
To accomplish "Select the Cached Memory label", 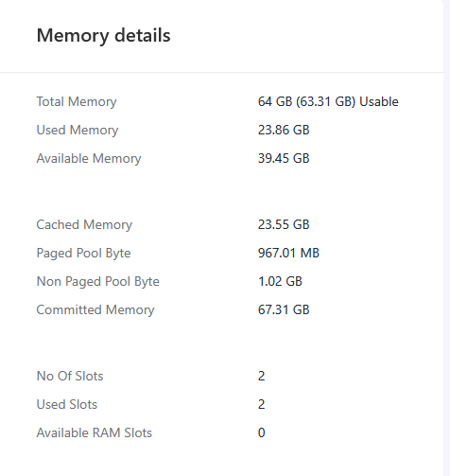I will 84,225.
